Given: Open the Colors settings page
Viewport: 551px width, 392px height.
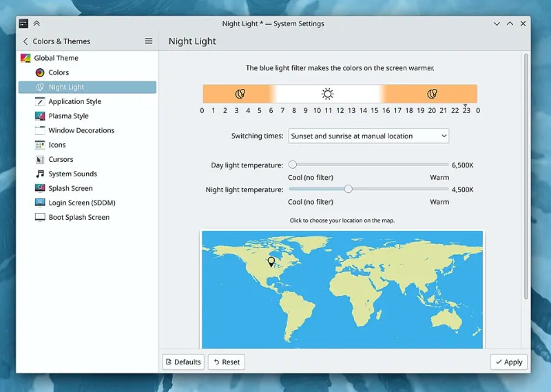Looking at the screenshot, I should [x=87, y=72].
